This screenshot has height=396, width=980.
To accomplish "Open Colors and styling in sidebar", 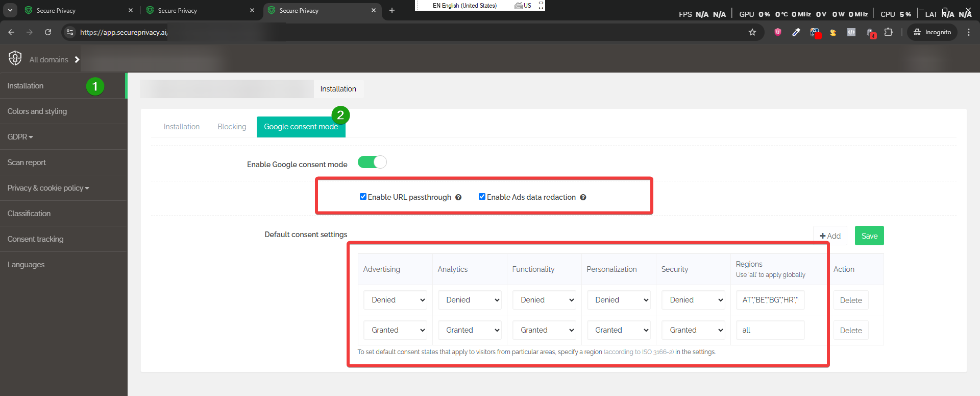I will click(x=63, y=111).
